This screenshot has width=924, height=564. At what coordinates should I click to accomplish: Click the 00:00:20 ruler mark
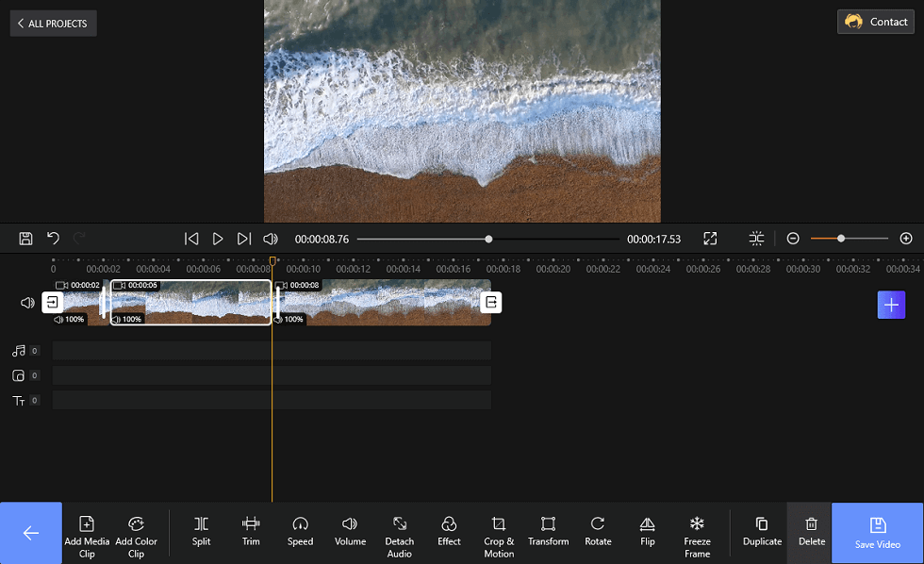553,269
